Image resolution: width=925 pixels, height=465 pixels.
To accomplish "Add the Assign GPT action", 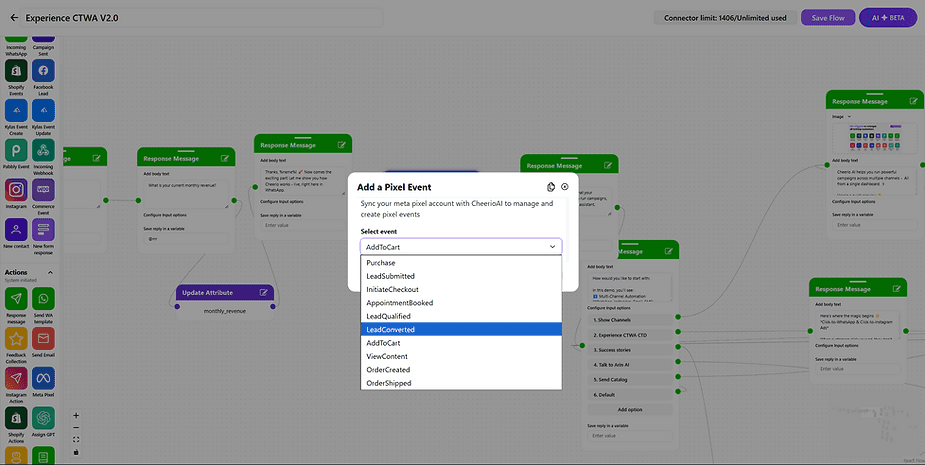I will (x=43, y=418).
